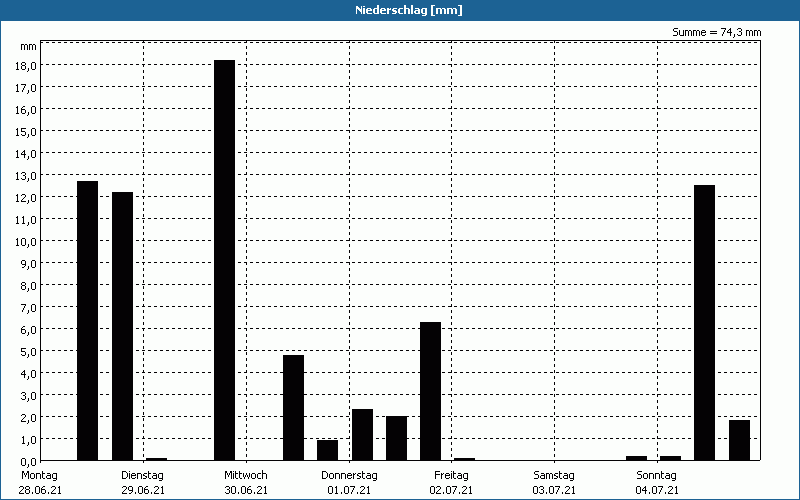Select the date 30.06.21

tap(246, 490)
